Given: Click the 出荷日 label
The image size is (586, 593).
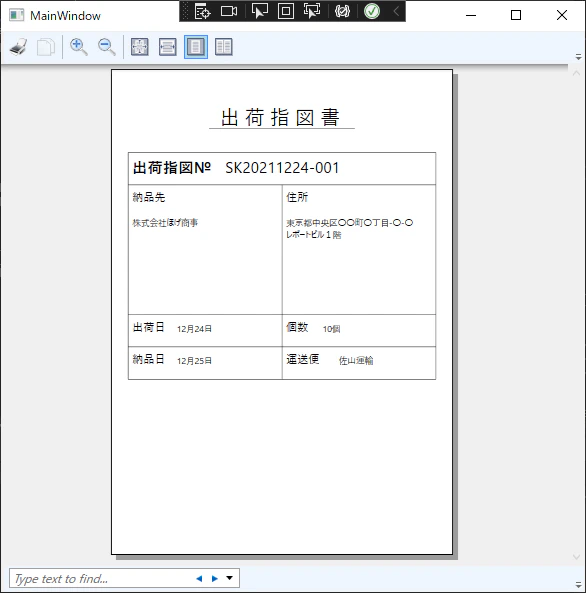Looking at the screenshot, I should [x=149, y=327].
